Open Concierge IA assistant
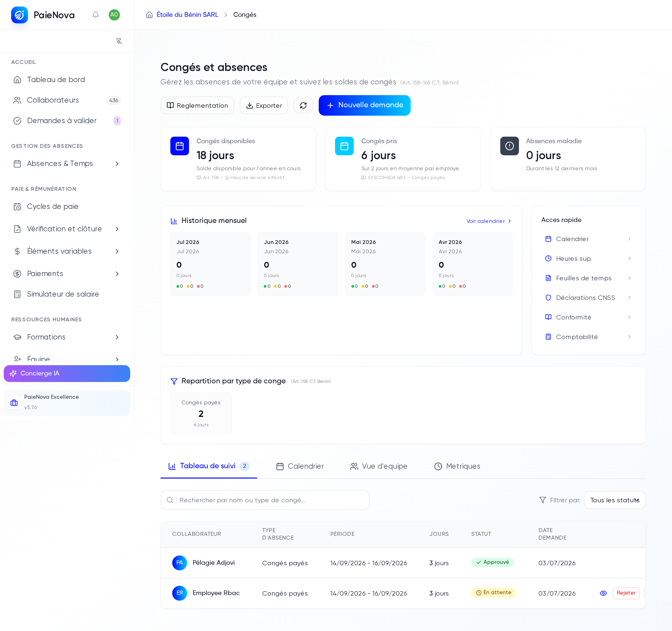The height and width of the screenshot is (631, 672). pyautogui.click(x=67, y=373)
